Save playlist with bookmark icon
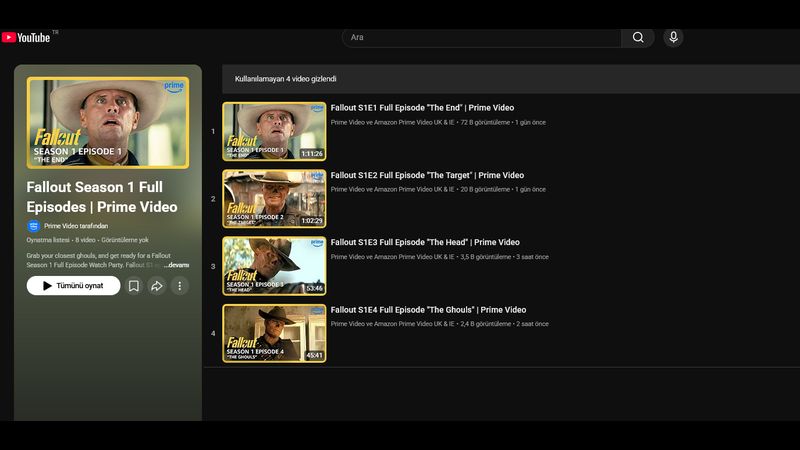The width and height of the screenshot is (800, 450). click(x=134, y=286)
